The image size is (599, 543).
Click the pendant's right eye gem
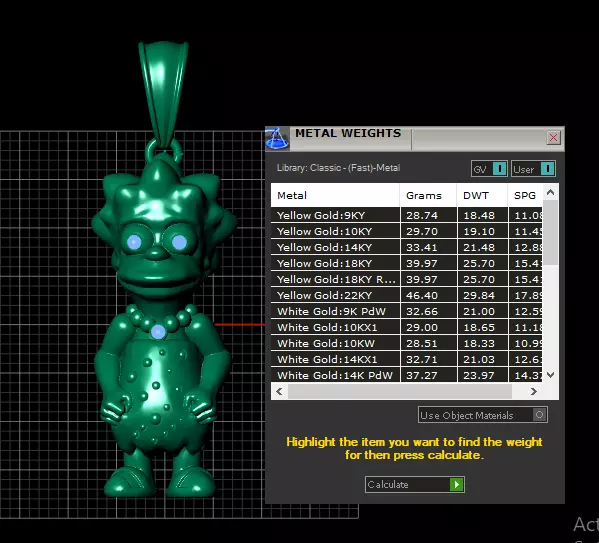(179, 242)
